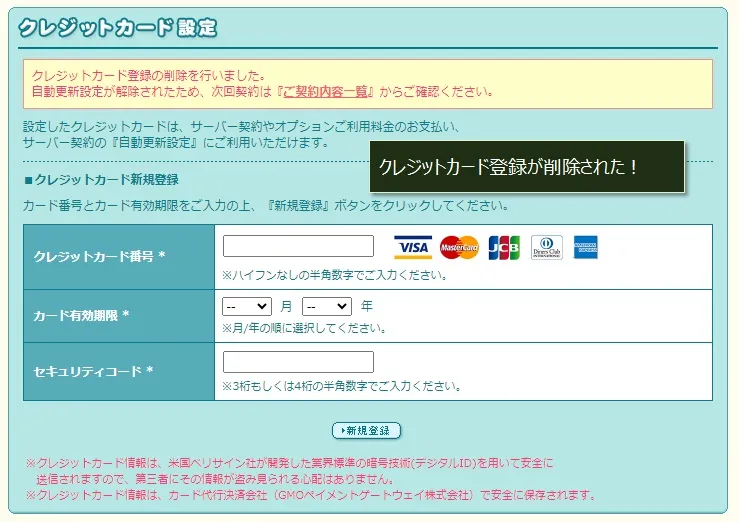
Task: Click the クレジットカード登録の削除を行いました message
Action: pyautogui.click(x=149, y=75)
